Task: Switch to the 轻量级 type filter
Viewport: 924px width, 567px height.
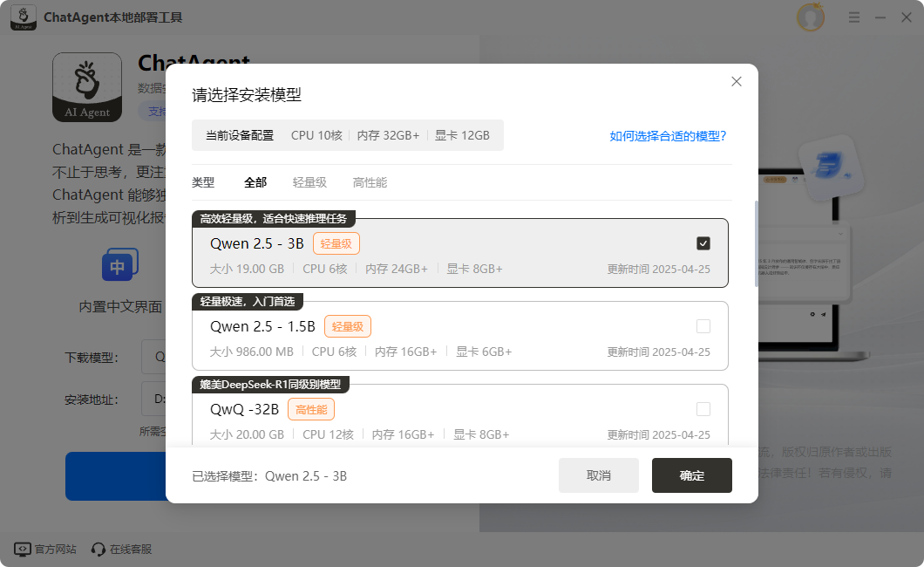Action: click(x=309, y=182)
